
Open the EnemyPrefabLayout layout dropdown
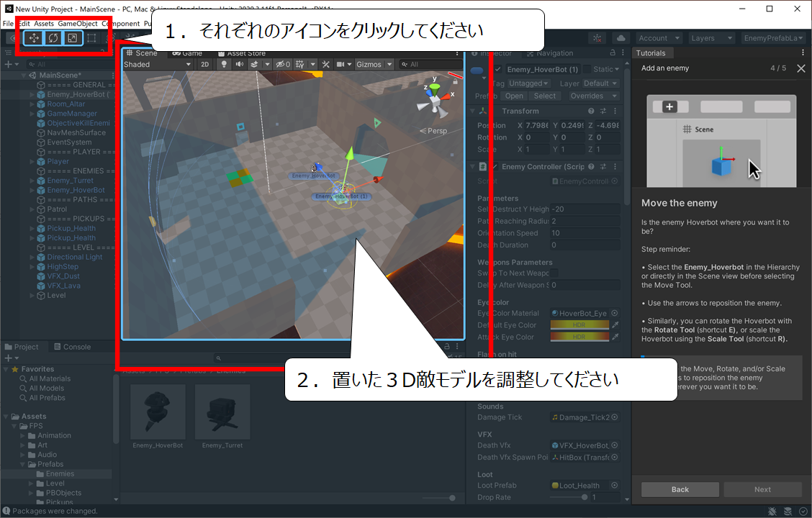(x=772, y=38)
